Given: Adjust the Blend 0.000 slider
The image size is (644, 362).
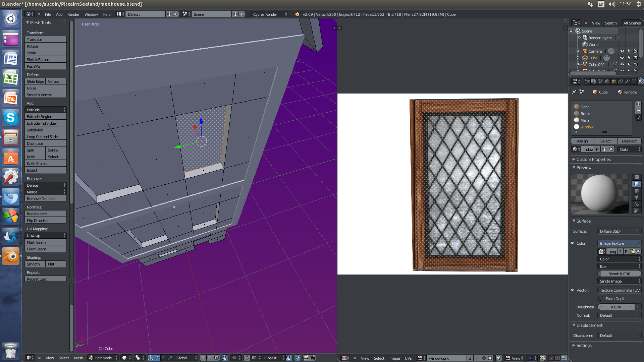Looking at the screenshot, I should (x=619, y=274).
